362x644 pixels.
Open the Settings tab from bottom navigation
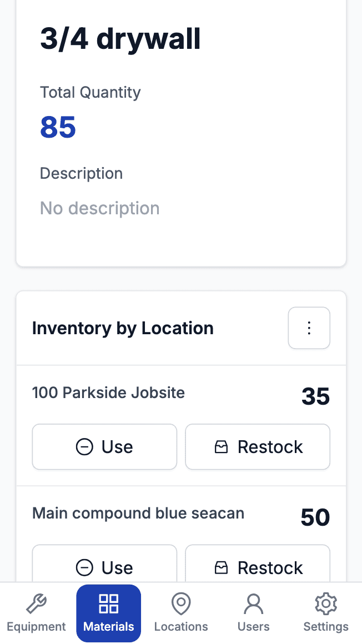[x=326, y=613]
